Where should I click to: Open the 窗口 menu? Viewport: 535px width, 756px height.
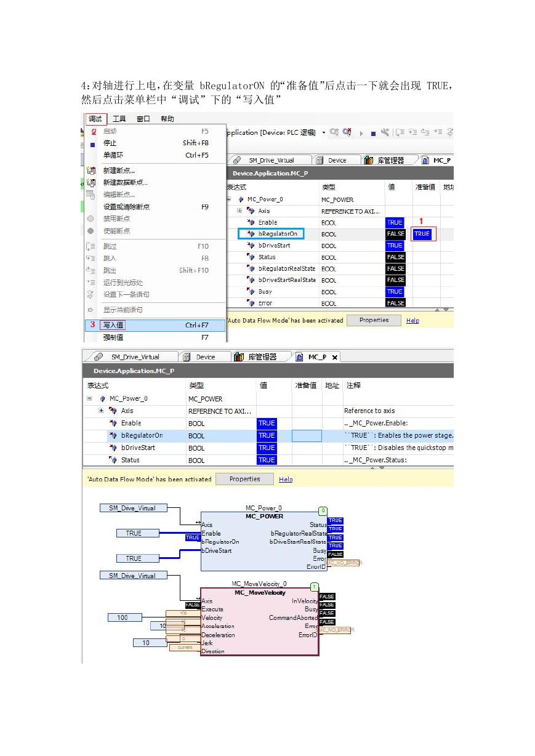click(143, 119)
